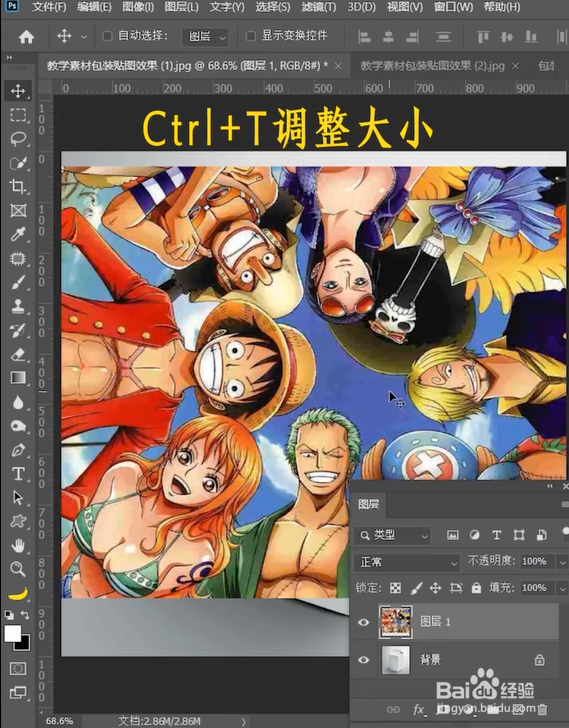Open the Move tool preset dropdown arrow
The width and height of the screenshot is (569, 728).
(x=84, y=36)
